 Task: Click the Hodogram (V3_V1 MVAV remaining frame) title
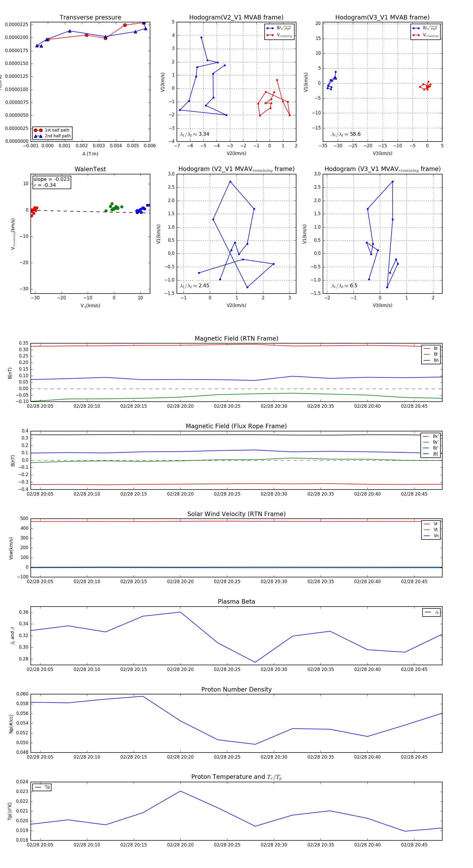coord(382,169)
